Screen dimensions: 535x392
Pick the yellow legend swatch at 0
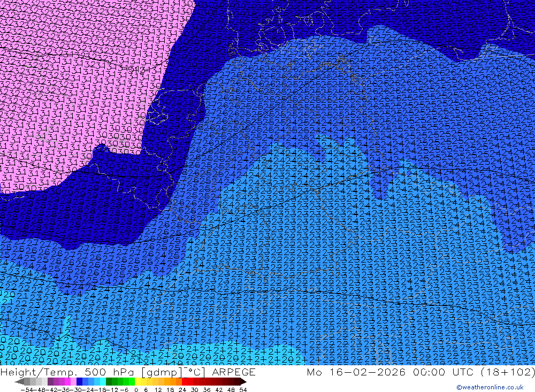[138, 381]
